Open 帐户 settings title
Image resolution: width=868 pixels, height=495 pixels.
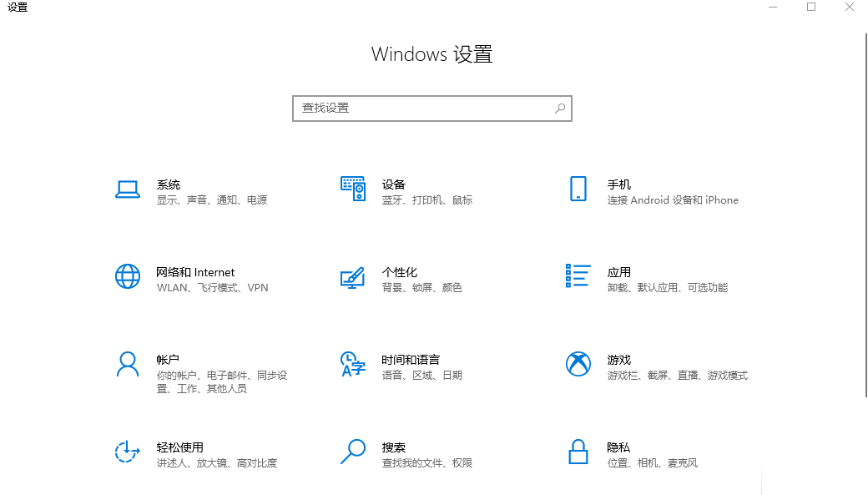pyautogui.click(x=168, y=360)
